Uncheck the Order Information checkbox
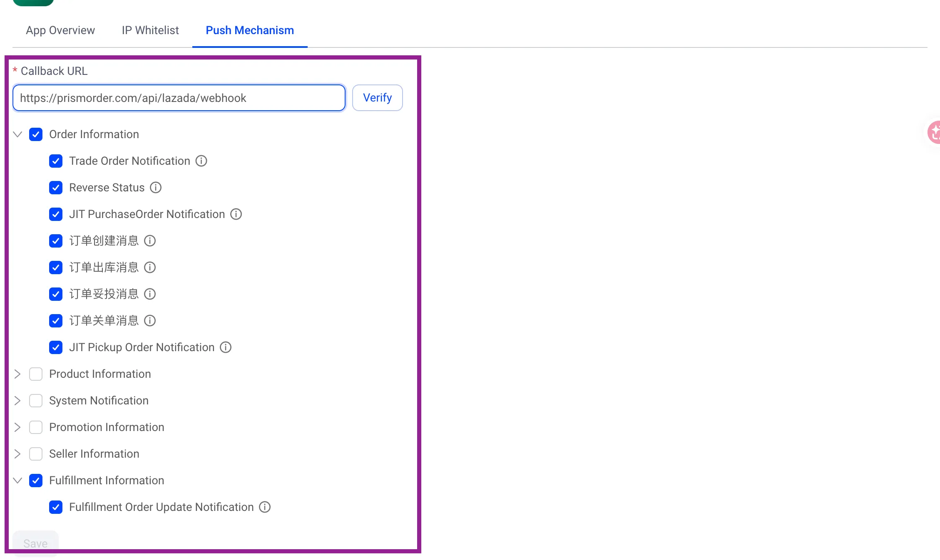Viewport: 940px width, 560px height. click(36, 134)
